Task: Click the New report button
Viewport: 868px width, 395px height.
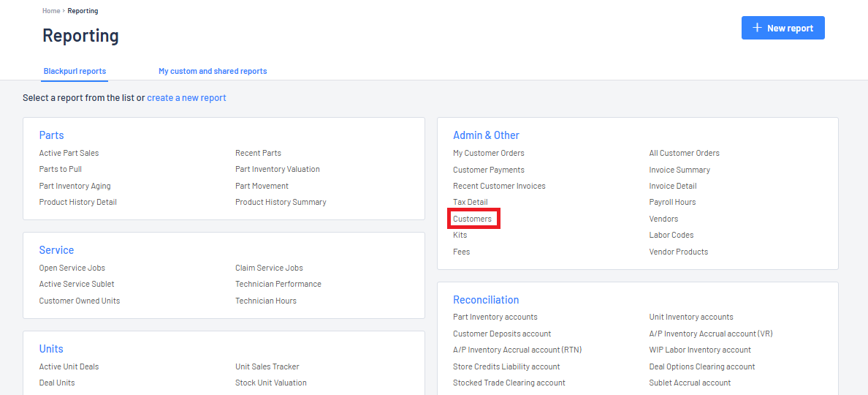Action: click(783, 28)
